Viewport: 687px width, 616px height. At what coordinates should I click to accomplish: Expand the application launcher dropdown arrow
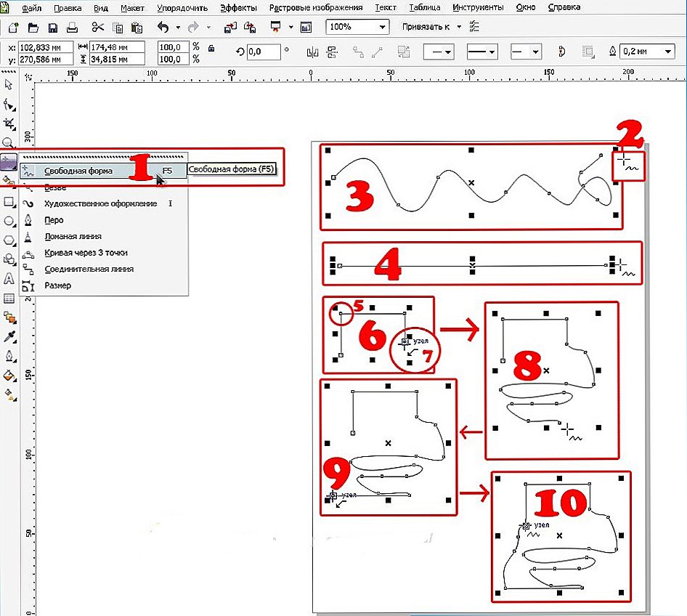(291, 27)
